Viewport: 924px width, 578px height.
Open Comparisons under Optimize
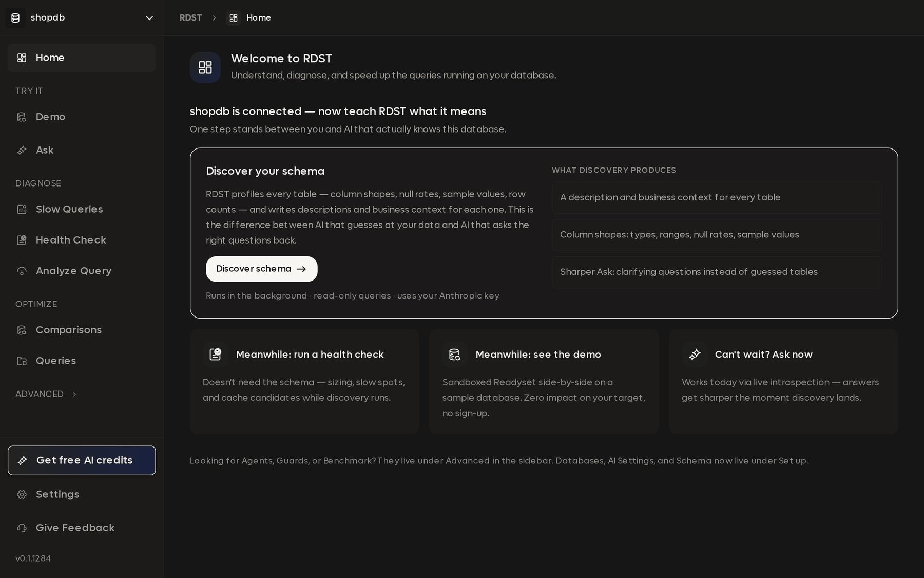[82, 330]
